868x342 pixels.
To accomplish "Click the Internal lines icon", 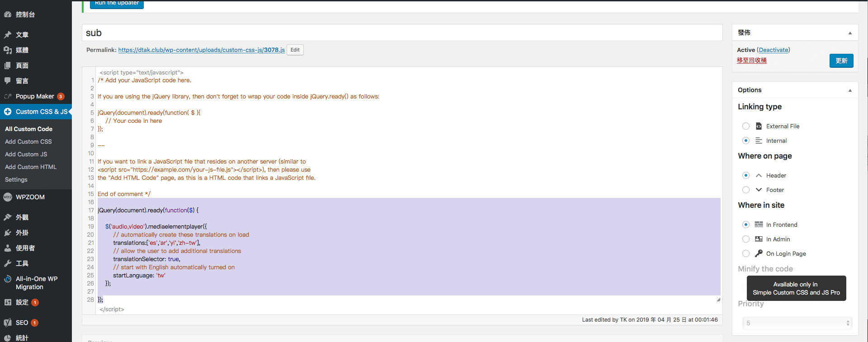I will (759, 141).
